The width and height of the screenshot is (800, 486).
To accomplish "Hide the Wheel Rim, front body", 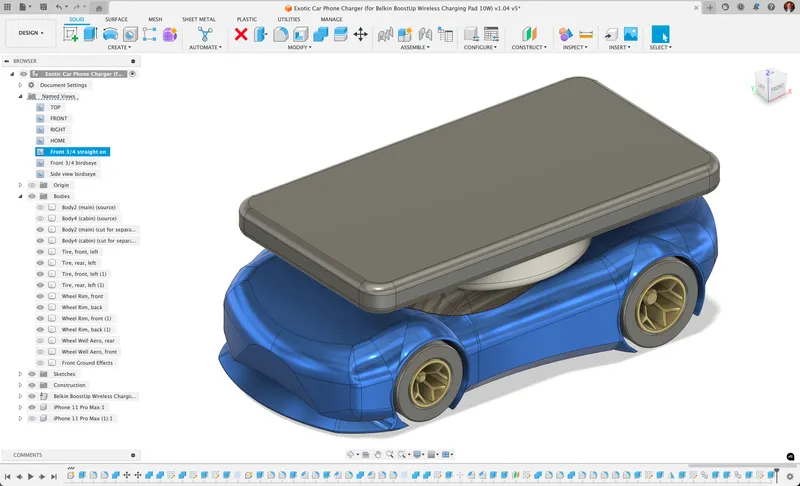I will pos(41,296).
